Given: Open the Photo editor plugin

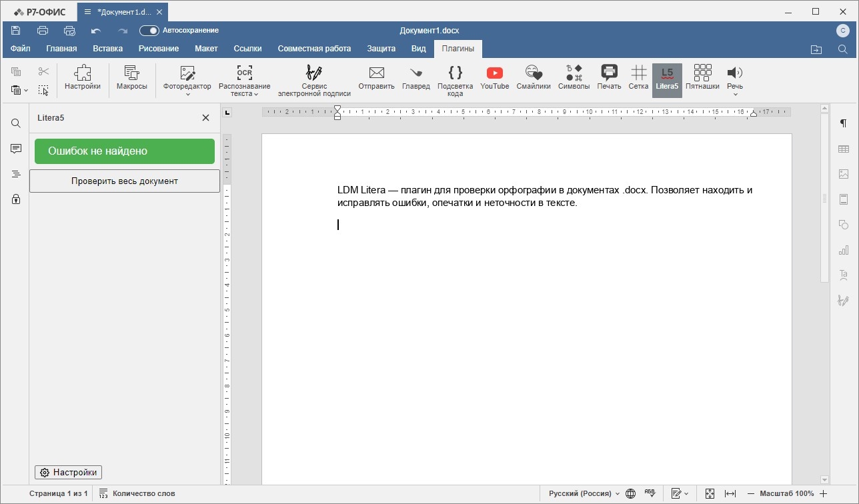Looking at the screenshot, I should point(187,78).
